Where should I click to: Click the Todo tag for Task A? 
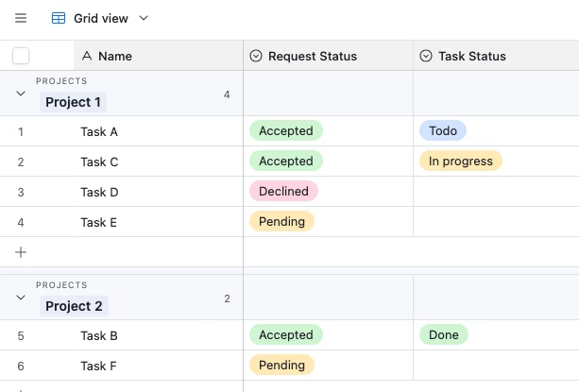pyautogui.click(x=442, y=131)
